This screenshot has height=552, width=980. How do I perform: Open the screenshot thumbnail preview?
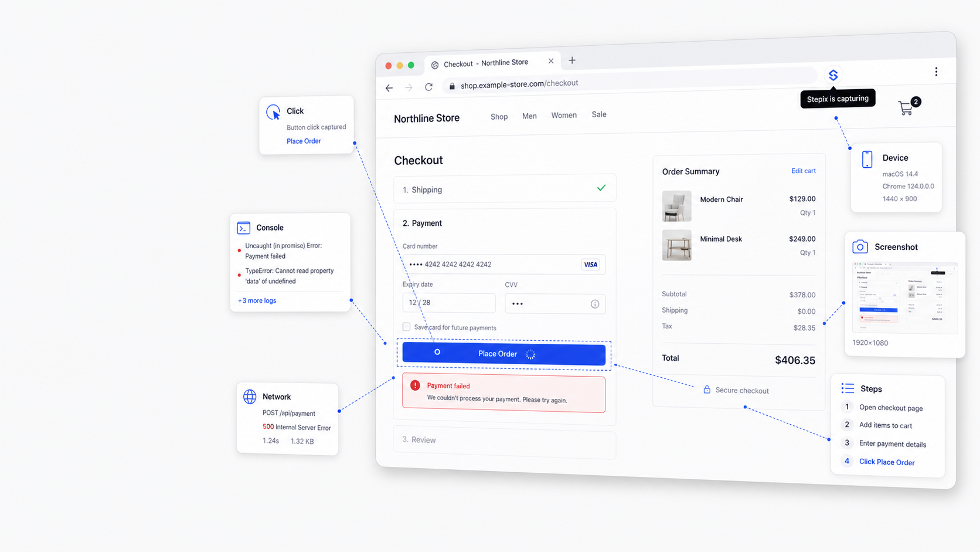click(904, 297)
